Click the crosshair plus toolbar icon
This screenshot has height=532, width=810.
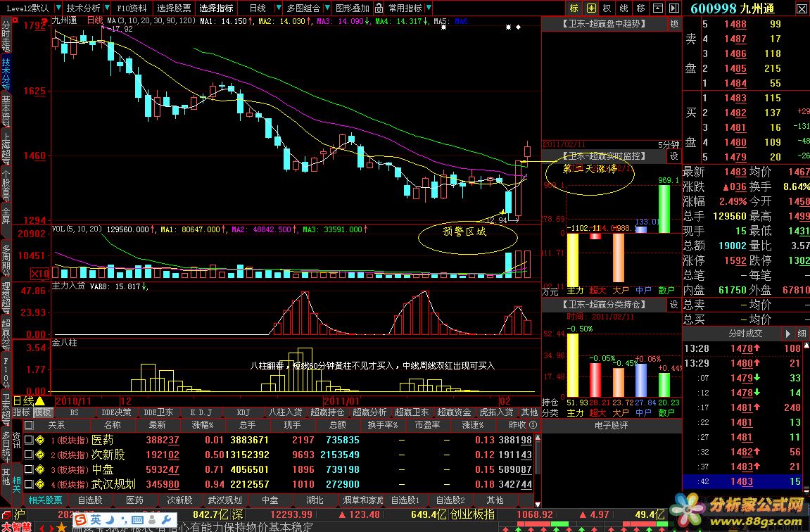(x=591, y=8)
